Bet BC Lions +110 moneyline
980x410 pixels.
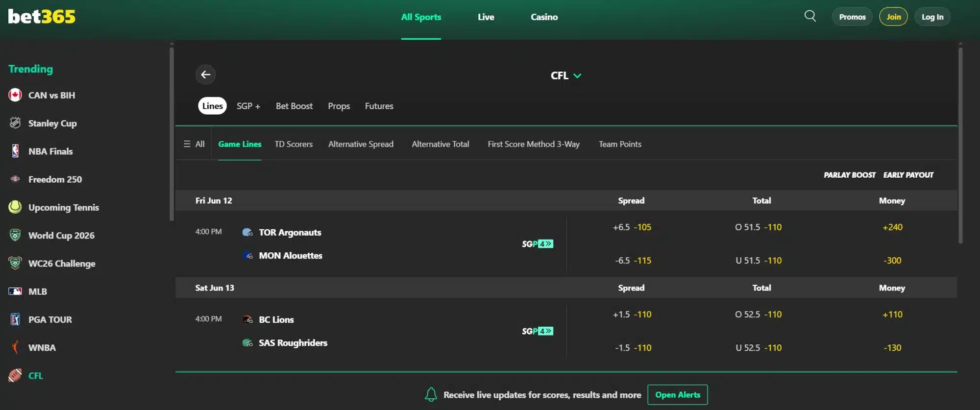(892, 314)
